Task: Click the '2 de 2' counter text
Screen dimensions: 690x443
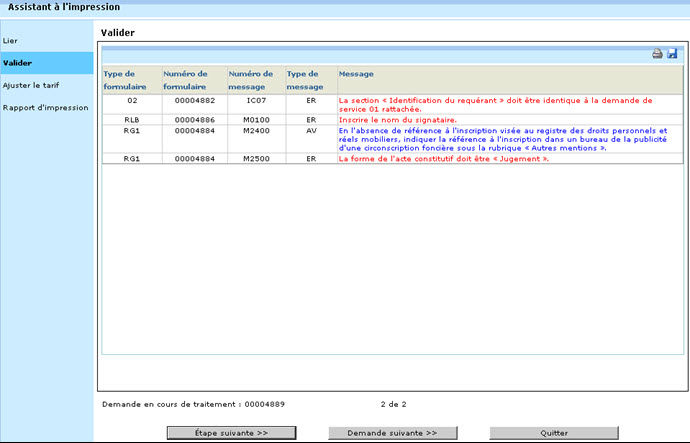Action: [393, 404]
